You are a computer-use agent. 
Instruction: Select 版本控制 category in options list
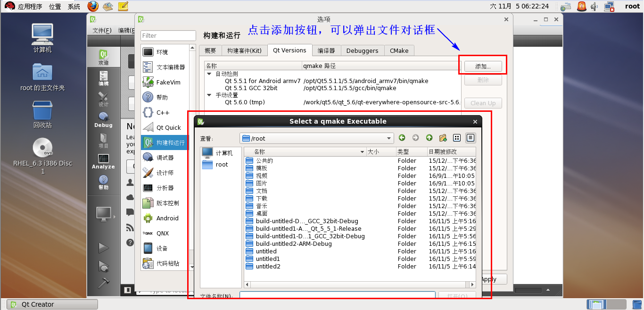pos(165,203)
